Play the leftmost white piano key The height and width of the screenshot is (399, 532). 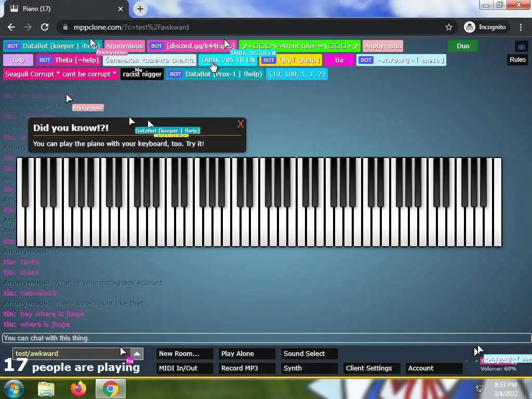pyautogui.click(x=21, y=228)
